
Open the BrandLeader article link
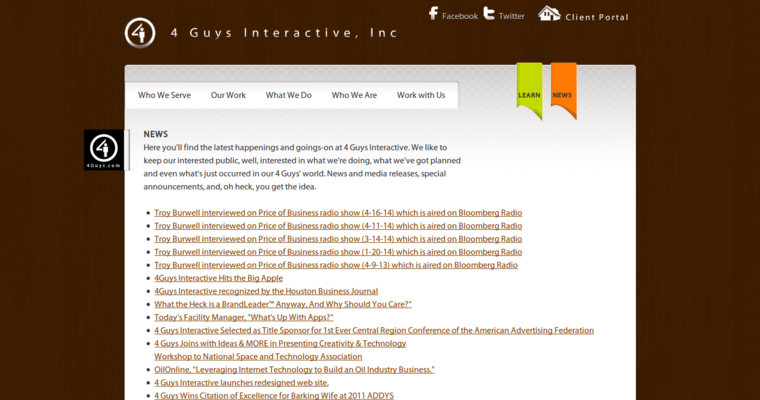tap(282, 304)
